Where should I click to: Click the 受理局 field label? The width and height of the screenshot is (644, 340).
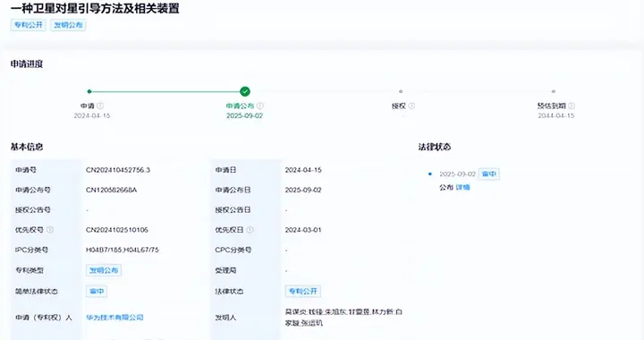(225, 270)
